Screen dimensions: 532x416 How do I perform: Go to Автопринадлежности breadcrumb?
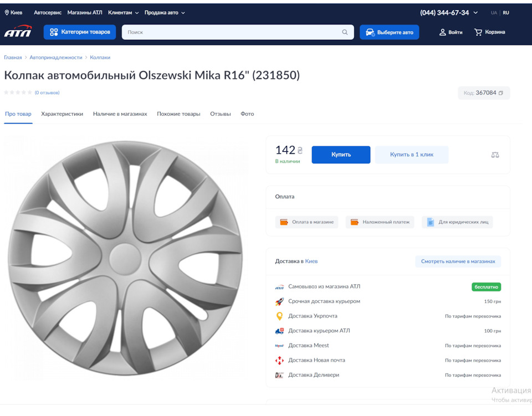point(55,57)
